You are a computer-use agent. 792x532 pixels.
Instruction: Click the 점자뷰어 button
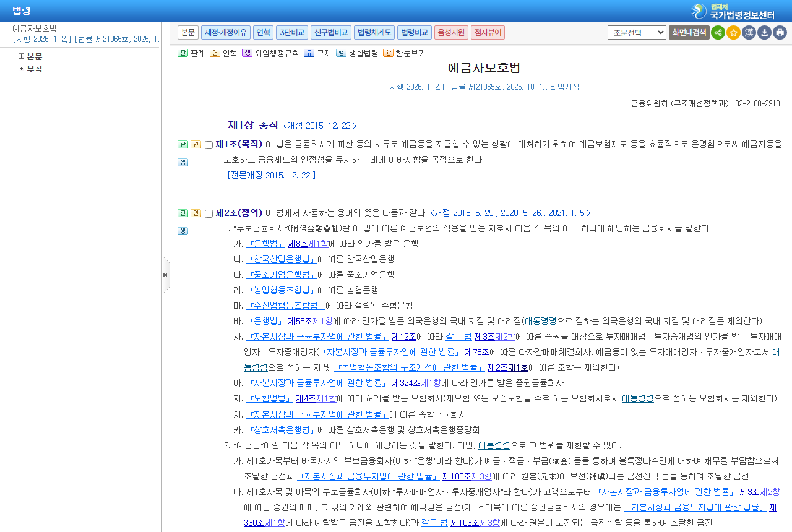[x=488, y=32]
